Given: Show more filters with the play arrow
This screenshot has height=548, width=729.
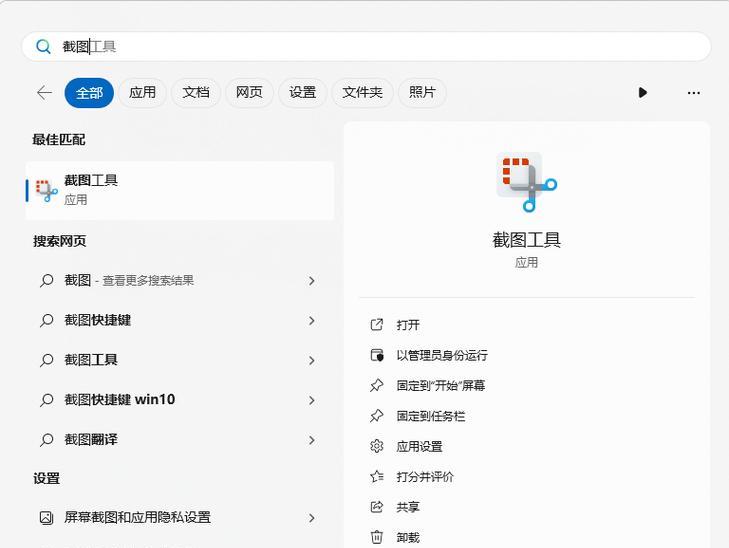Looking at the screenshot, I should pos(643,92).
